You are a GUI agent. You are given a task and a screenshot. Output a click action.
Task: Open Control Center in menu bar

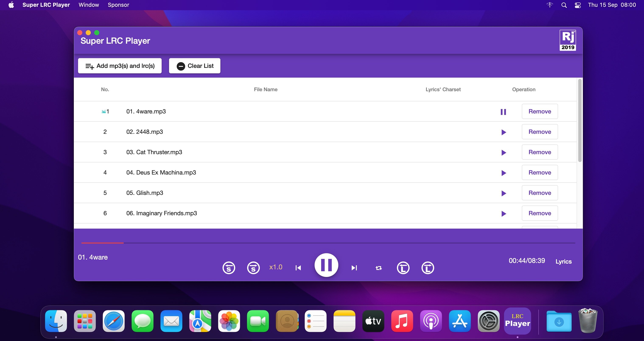point(577,5)
